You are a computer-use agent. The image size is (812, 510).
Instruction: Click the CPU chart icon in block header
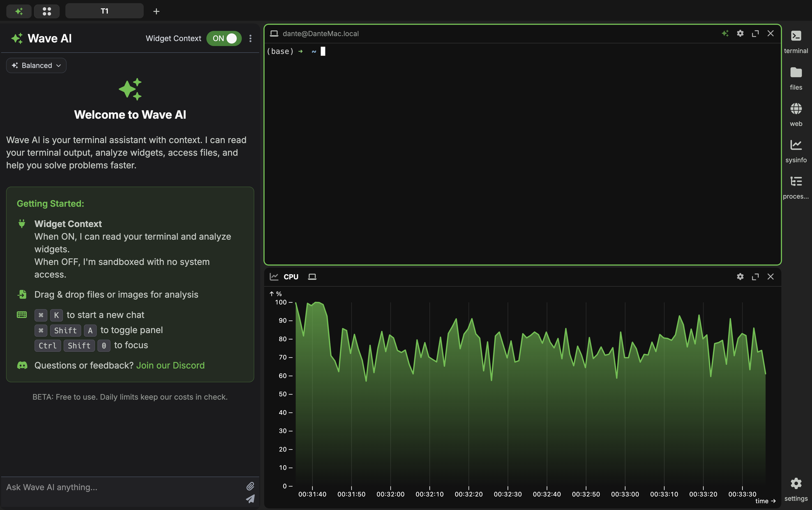point(274,277)
